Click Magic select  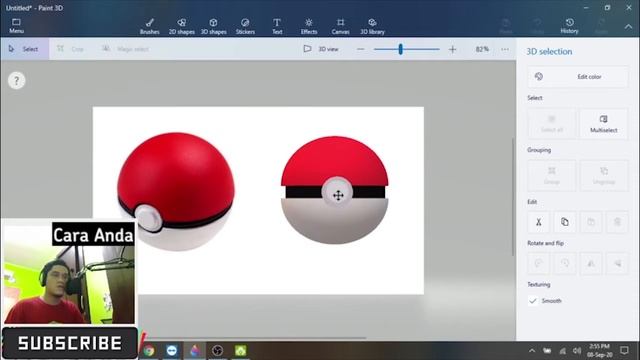125,49
